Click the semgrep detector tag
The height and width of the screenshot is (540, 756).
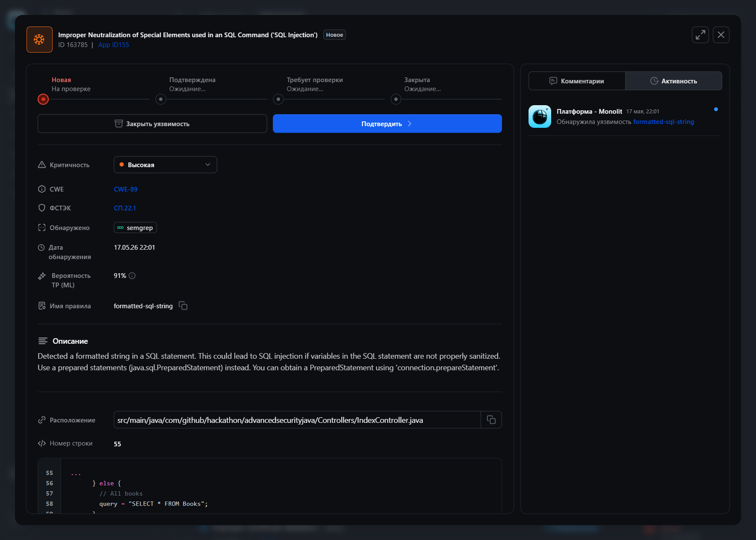pyautogui.click(x=135, y=227)
